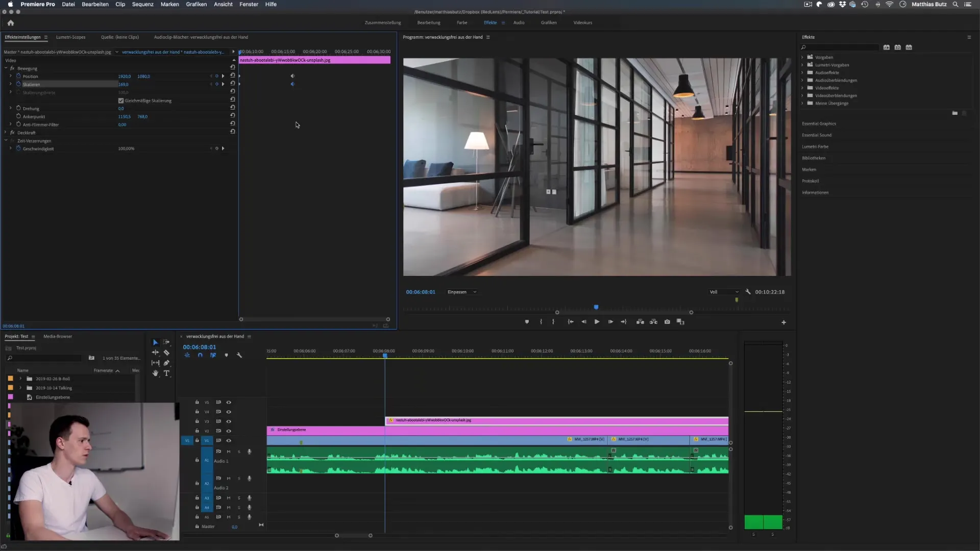Open the Voll playback resolution dropdown
Viewport: 980px width, 551px height.
pos(724,292)
